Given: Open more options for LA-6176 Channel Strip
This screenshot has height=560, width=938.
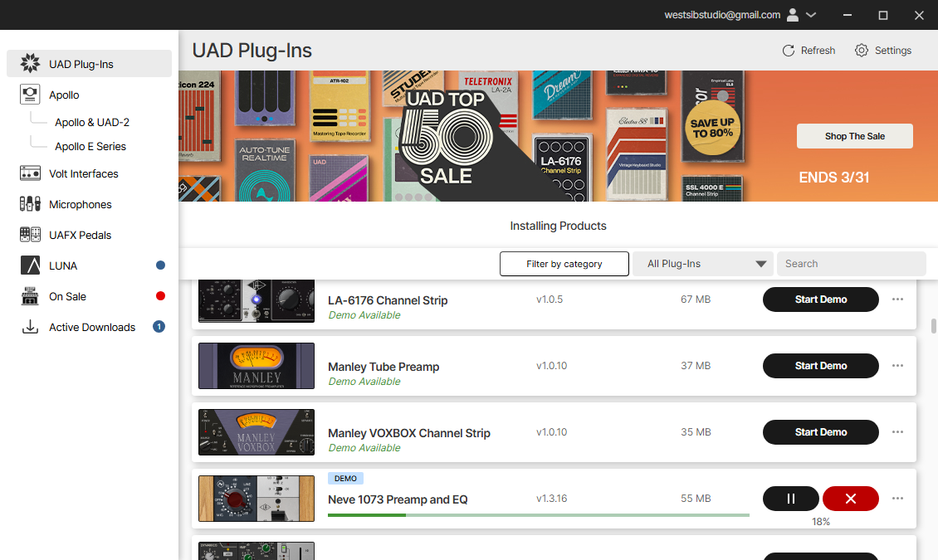Looking at the screenshot, I should pos(897,299).
